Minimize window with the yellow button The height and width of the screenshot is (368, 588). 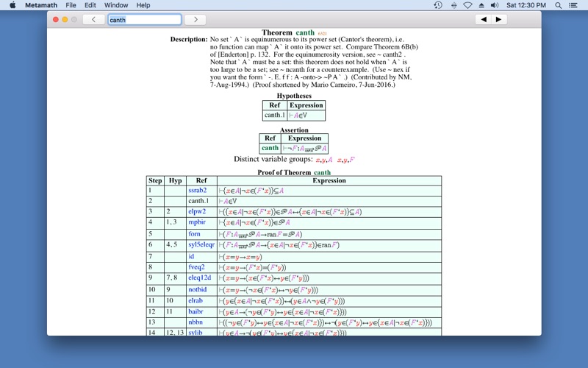pyautogui.click(x=65, y=20)
